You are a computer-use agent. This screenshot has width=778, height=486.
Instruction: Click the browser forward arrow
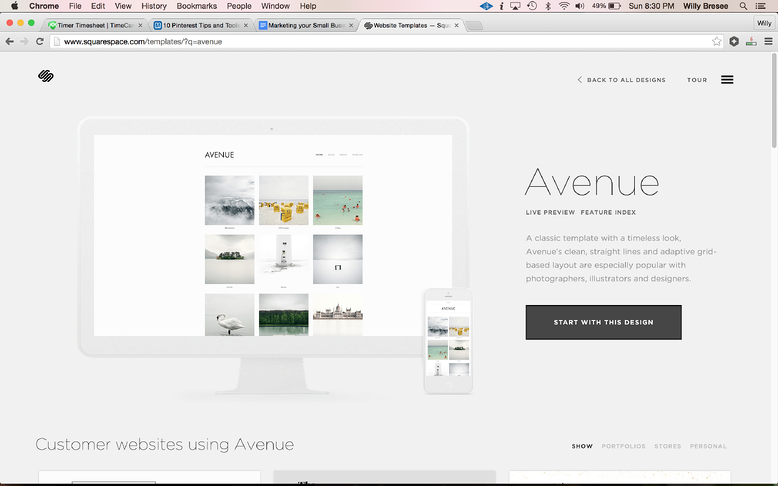coord(24,42)
